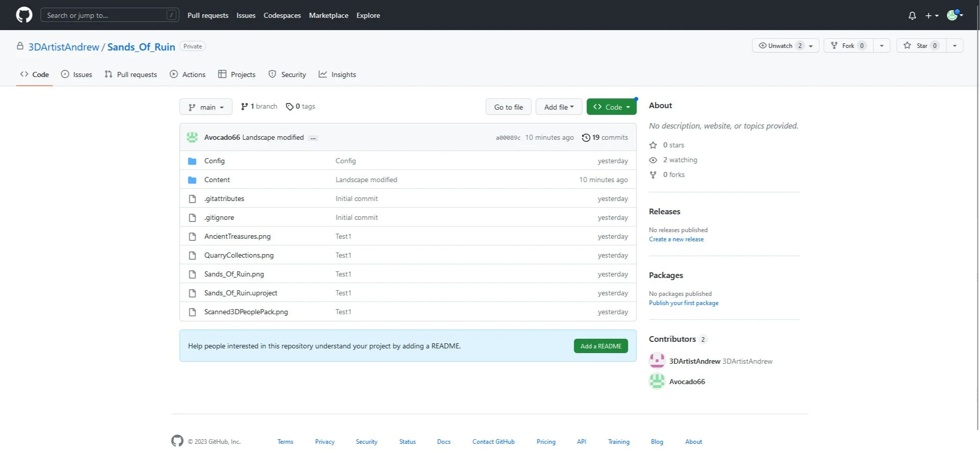Open the commit hash a00089c
The height and width of the screenshot is (453, 980).
[508, 138]
